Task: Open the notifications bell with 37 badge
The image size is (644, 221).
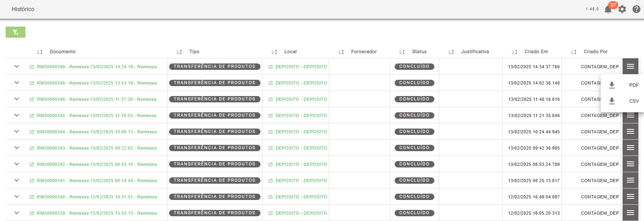Action: point(608,9)
